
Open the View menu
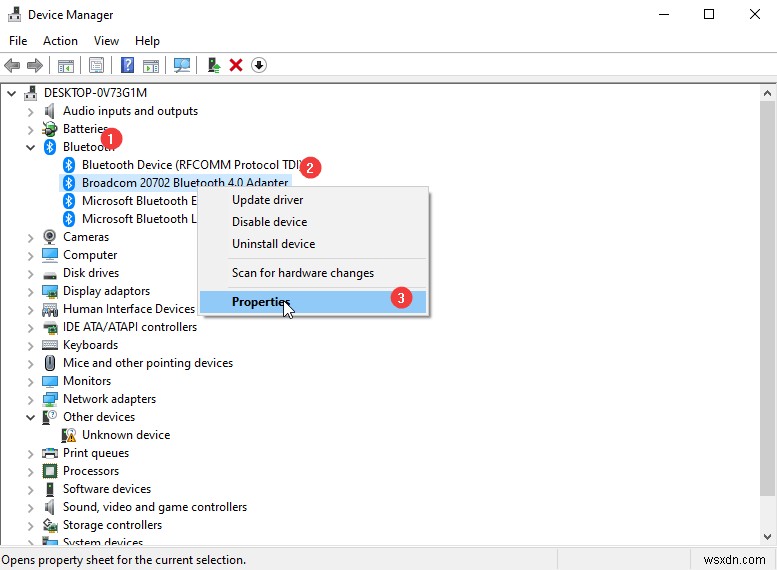point(107,41)
